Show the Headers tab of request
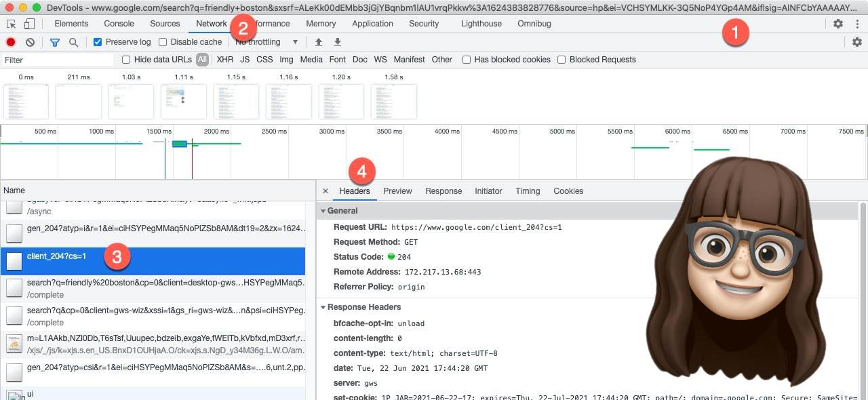 [x=355, y=191]
